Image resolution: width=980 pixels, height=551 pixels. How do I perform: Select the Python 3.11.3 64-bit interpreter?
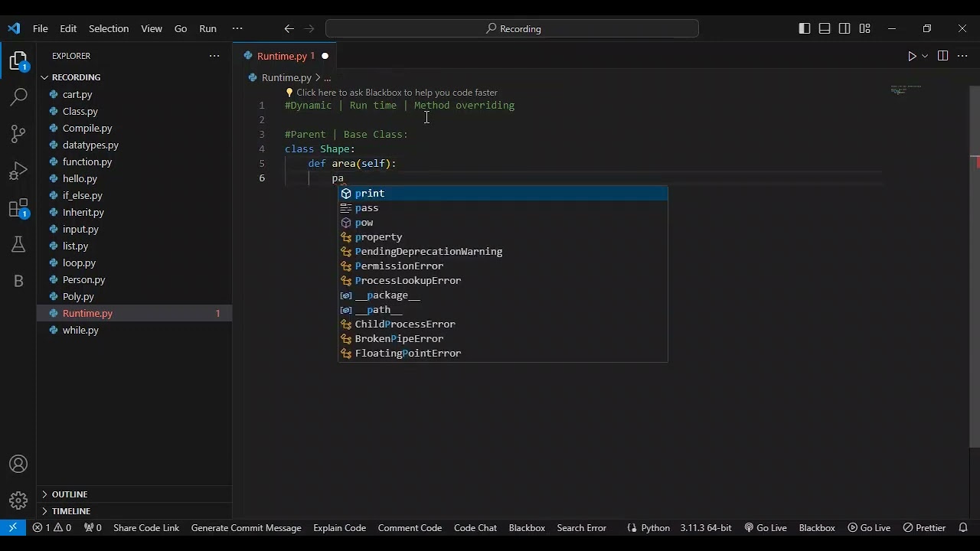coord(706,528)
